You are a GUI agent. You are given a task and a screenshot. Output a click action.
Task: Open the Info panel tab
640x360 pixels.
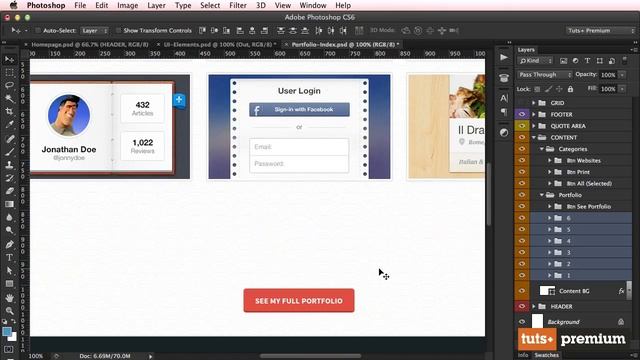(x=523, y=355)
